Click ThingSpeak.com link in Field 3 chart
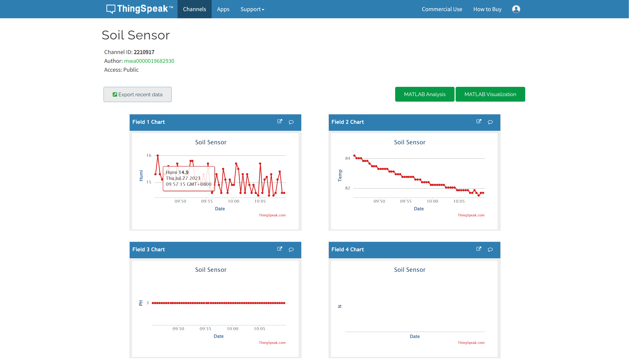 272,343
